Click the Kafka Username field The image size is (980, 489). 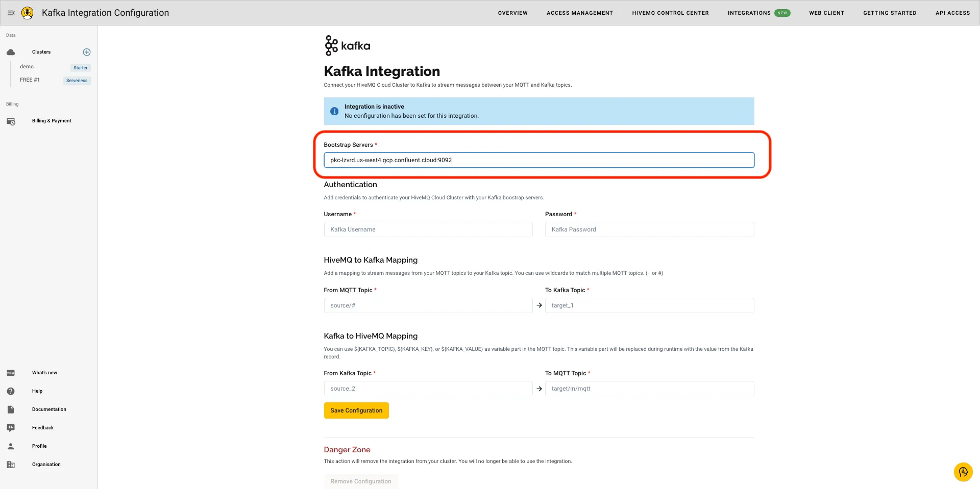[428, 229]
